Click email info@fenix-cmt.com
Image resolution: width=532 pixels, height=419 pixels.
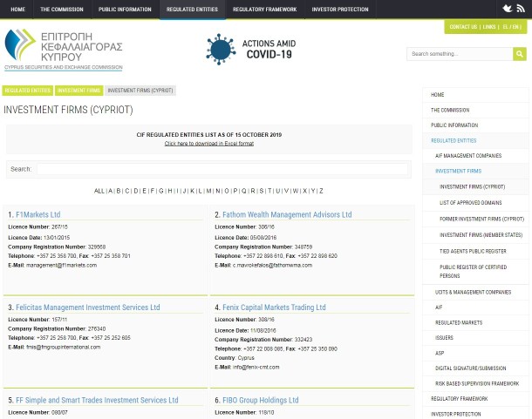(x=256, y=367)
